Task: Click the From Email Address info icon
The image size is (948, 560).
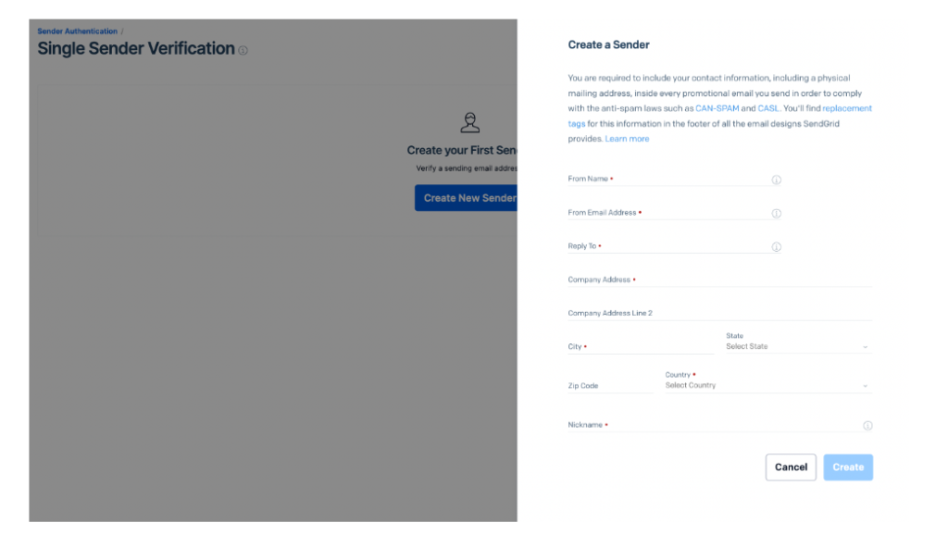Action: pos(776,214)
